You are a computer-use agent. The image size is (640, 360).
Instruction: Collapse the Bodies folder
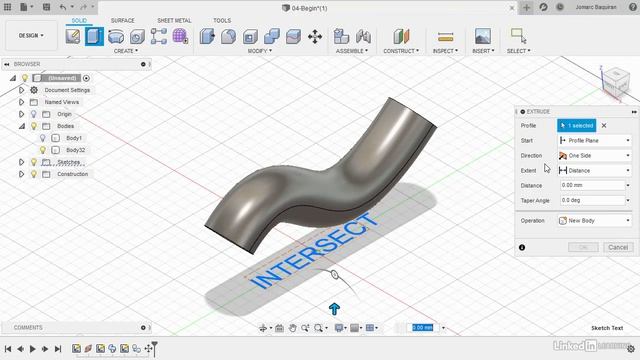tap(22, 126)
